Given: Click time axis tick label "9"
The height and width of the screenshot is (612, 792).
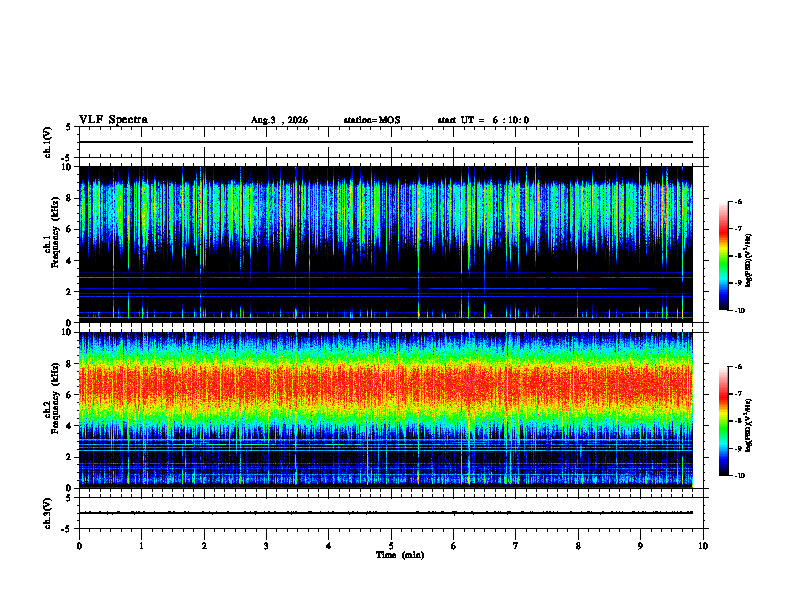Looking at the screenshot, I should [640, 546].
